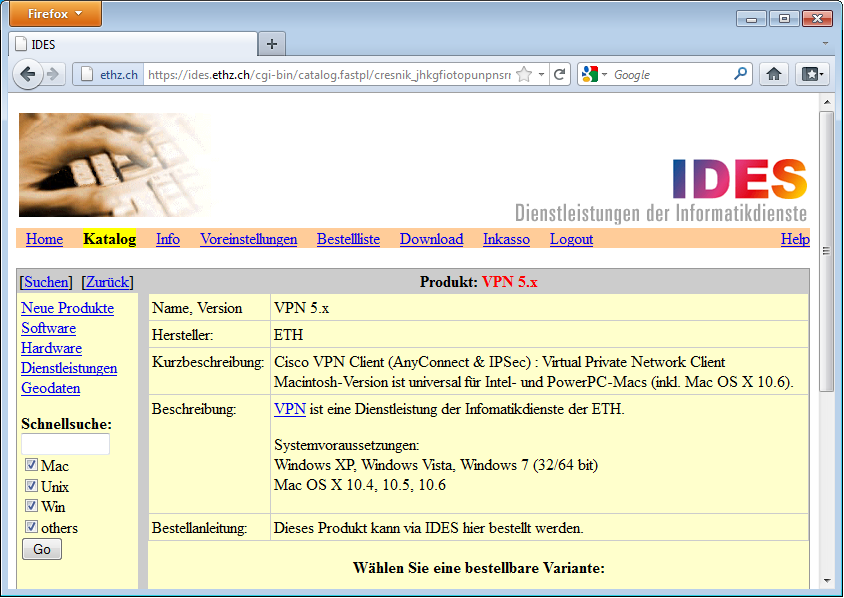Open the Software sidebar link
Image resolution: width=844 pixels, height=598 pixels.
(x=48, y=328)
